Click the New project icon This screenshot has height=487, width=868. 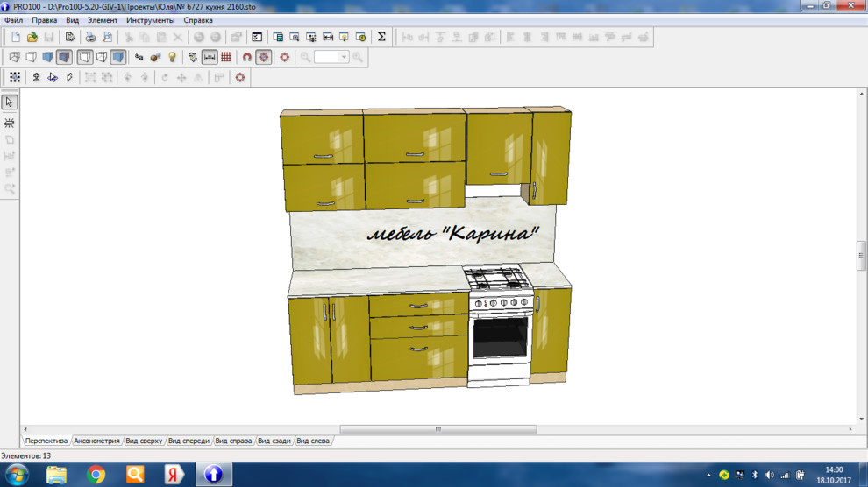(x=15, y=37)
